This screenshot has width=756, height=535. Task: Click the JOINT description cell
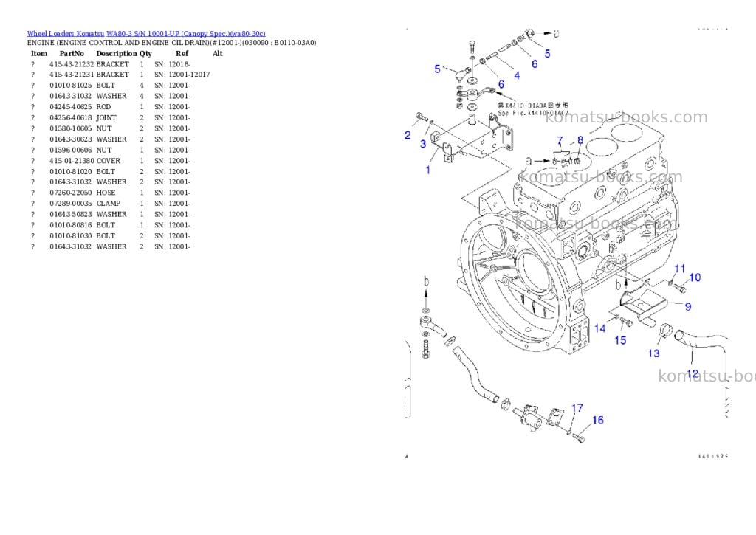tap(106, 117)
